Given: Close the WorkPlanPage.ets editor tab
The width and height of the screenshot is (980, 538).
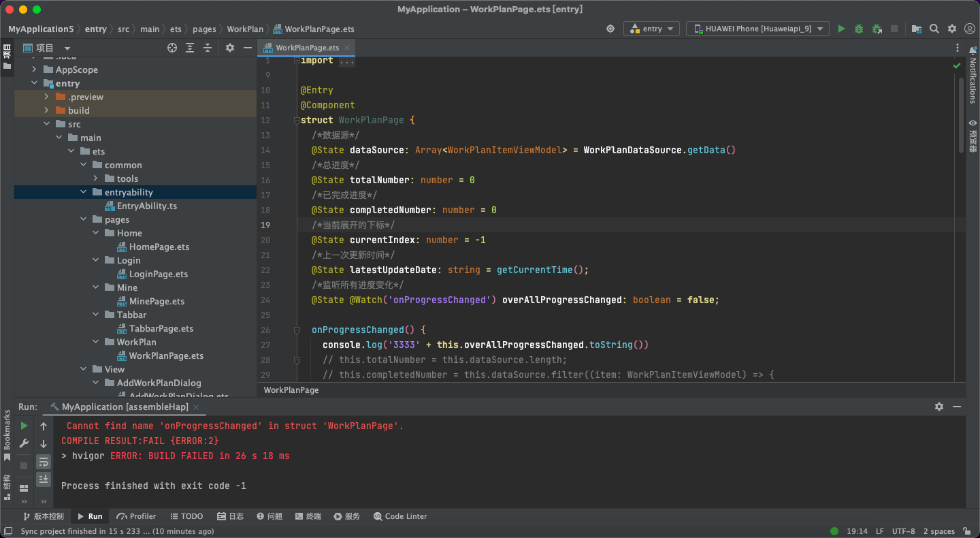Looking at the screenshot, I should point(347,48).
